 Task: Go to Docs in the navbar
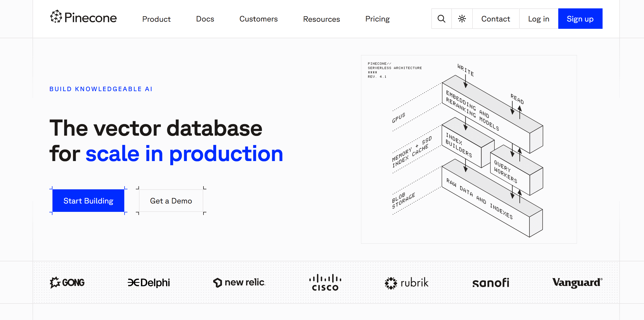[x=205, y=19]
